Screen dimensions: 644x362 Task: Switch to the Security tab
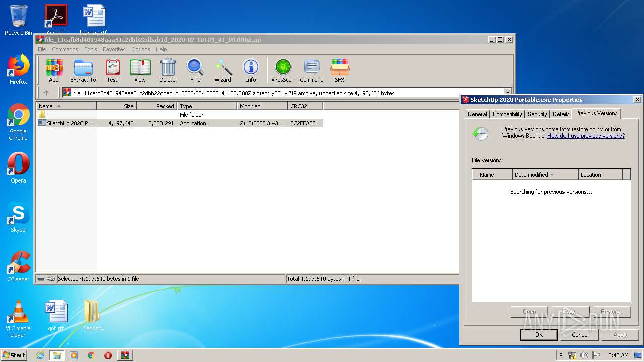point(537,114)
